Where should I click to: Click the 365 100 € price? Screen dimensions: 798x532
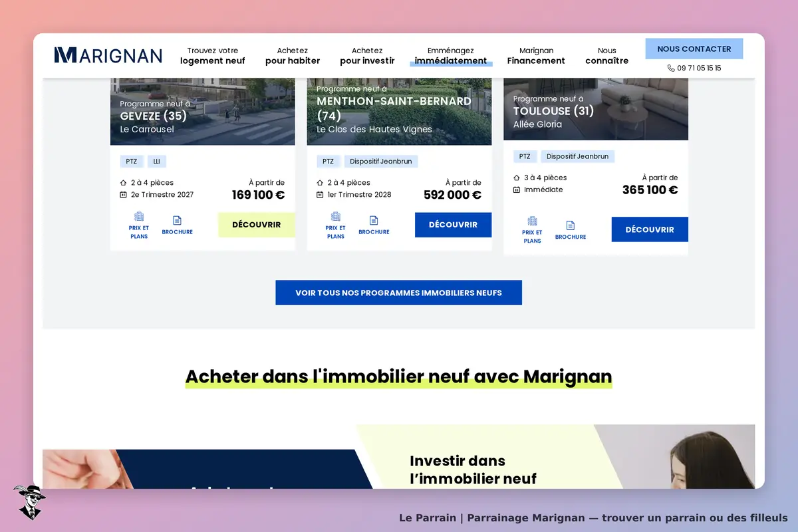tap(650, 190)
